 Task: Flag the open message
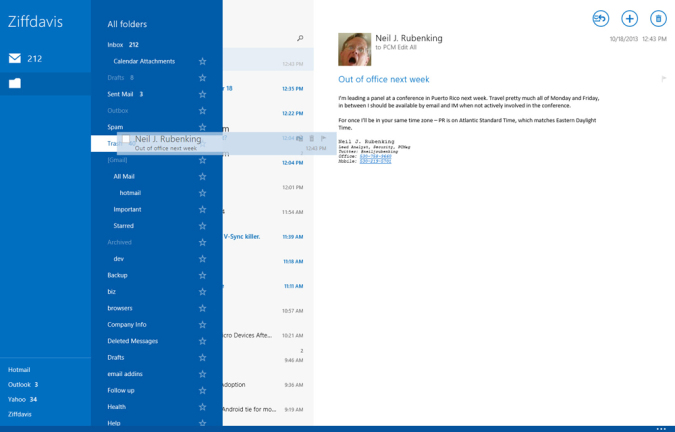[x=663, y=79]
